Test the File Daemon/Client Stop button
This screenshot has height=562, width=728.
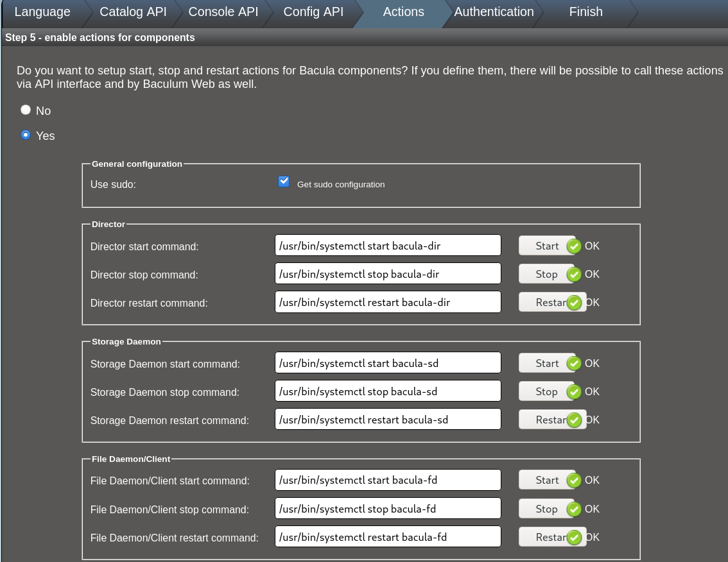click(x=547, y=509)
